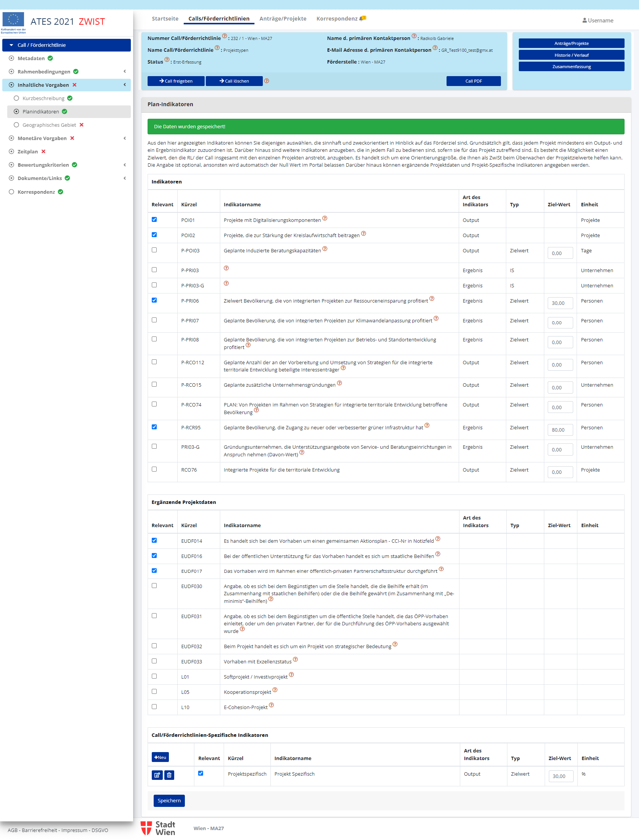Click help icon next to Kooperationsprojekt
Image resolution: width=639 pixels, height=840 pixels.
(275, 690)
